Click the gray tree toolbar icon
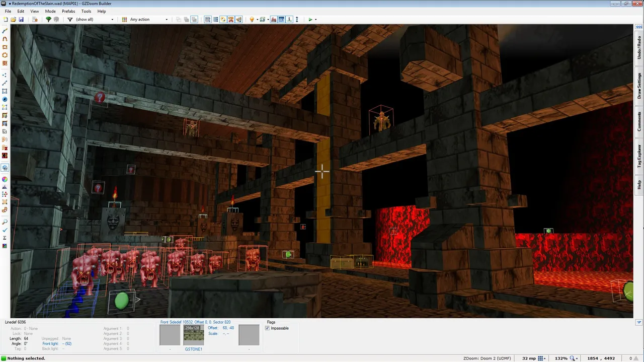The height and width of the screenshot is (362, 644). coord(56,20)
